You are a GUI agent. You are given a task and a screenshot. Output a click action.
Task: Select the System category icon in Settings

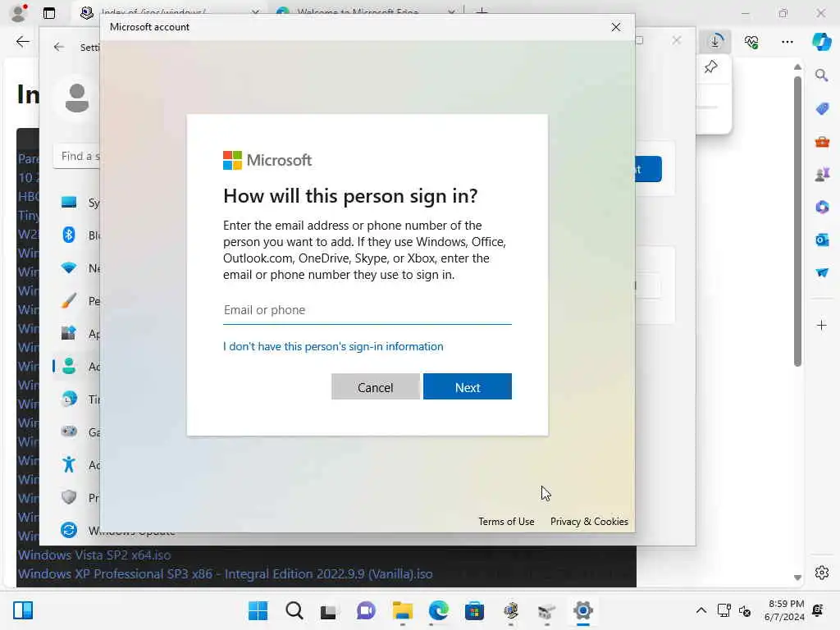pos(69,203)
